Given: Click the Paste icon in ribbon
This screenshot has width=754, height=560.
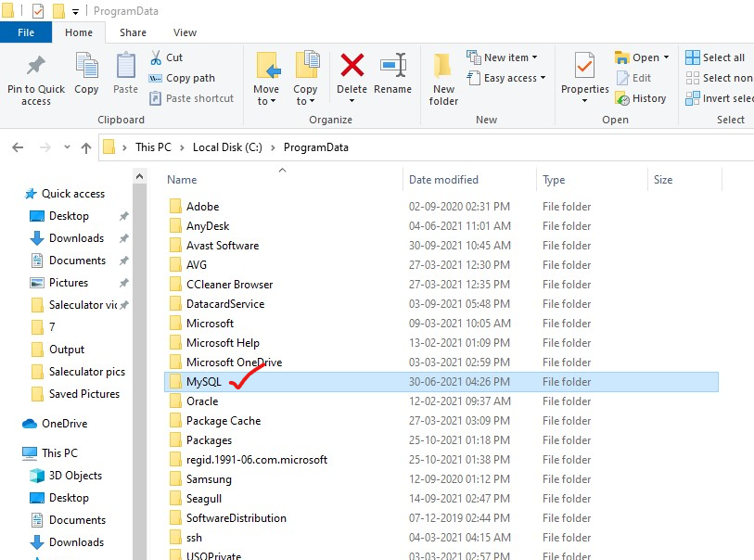Looking at the screenshot, I should click(x=125, y=66).
